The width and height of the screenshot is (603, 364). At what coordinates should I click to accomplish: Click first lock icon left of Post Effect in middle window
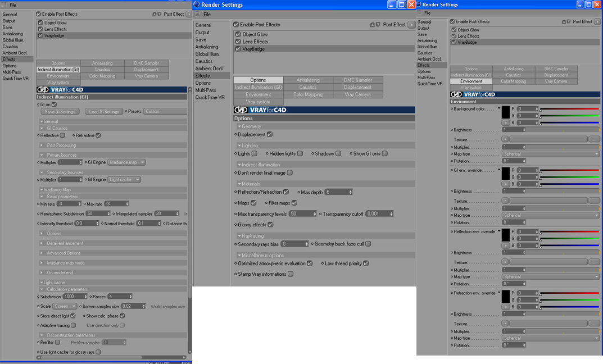tap(372, 25)
